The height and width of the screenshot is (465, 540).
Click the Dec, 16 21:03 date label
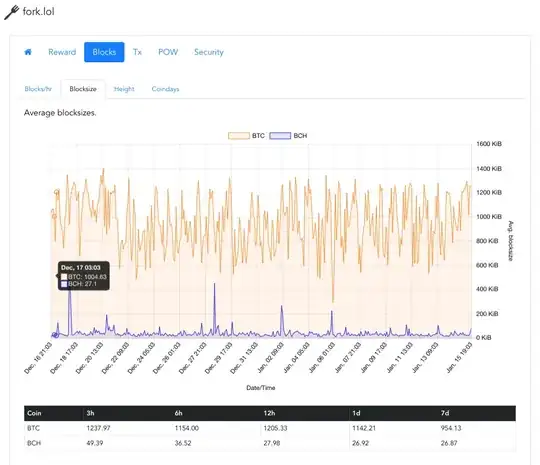(x=38, y=358)
